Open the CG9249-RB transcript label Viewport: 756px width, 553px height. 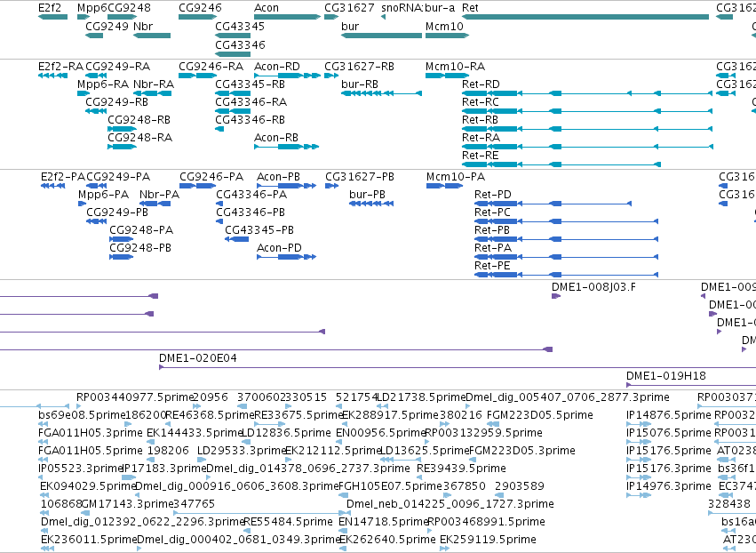click(x=116, y=102)
